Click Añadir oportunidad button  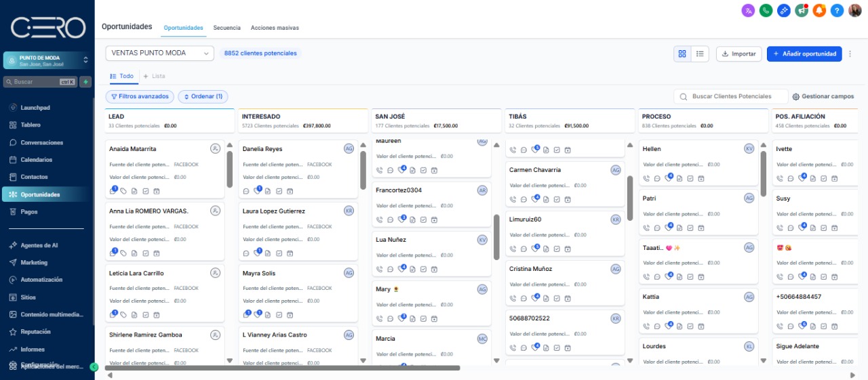coord(804,54)
